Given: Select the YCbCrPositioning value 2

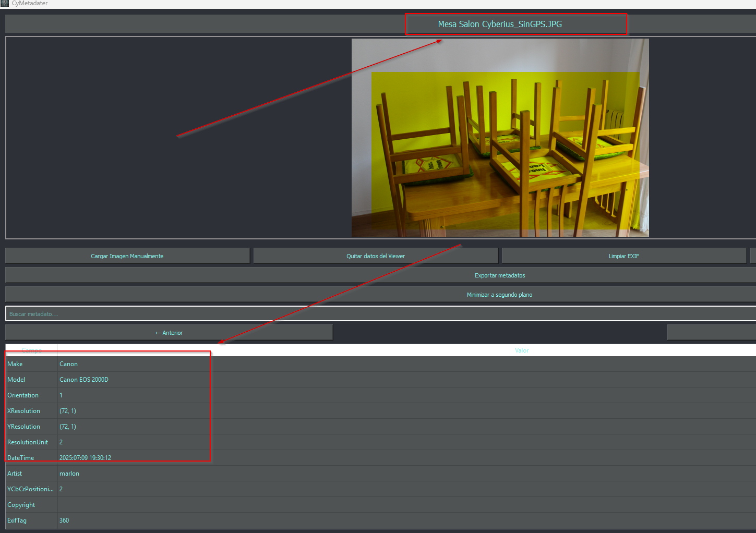Looking at the screenshot, I should tap(407, 489).
